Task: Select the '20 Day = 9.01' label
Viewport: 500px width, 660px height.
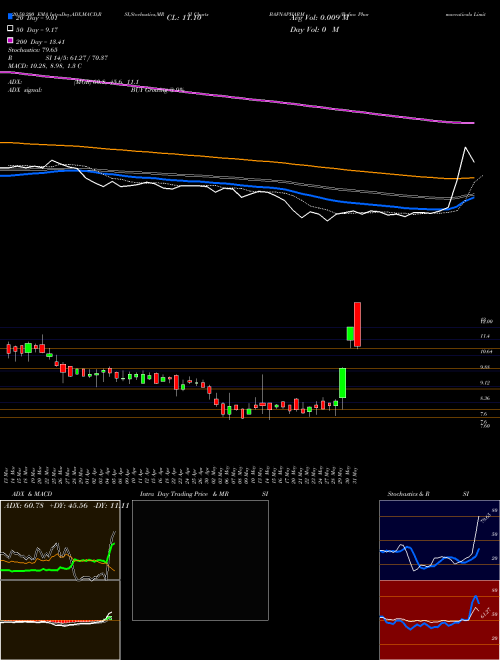Action: point(37,18)
